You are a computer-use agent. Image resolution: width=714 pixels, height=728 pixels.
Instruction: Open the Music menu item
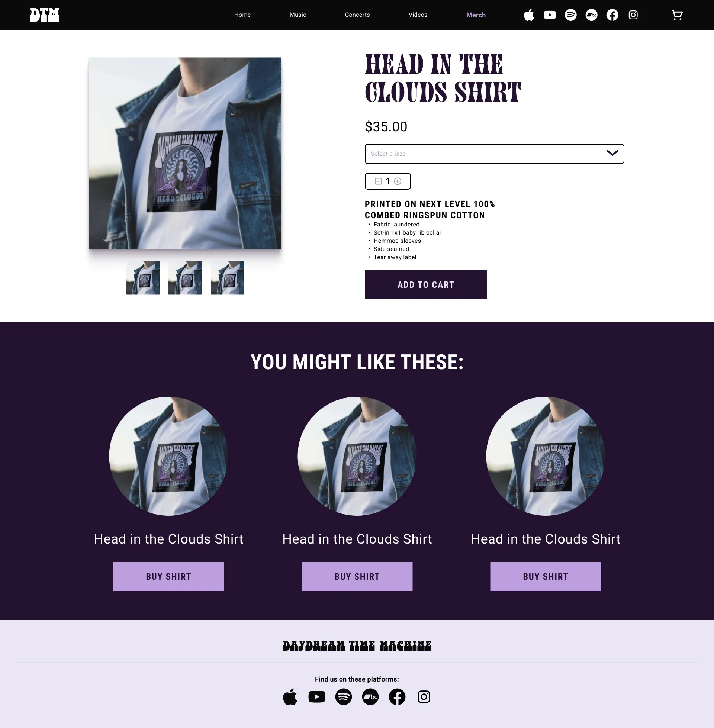(x=298, y=15)
